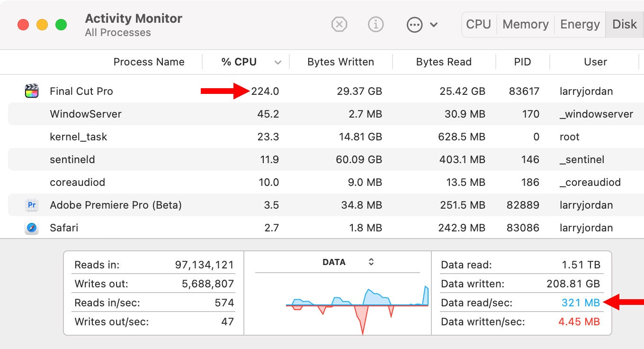Sort by the % CPU column header
The height and width of the screenshot is (349, 644).
tap(239, 62)
